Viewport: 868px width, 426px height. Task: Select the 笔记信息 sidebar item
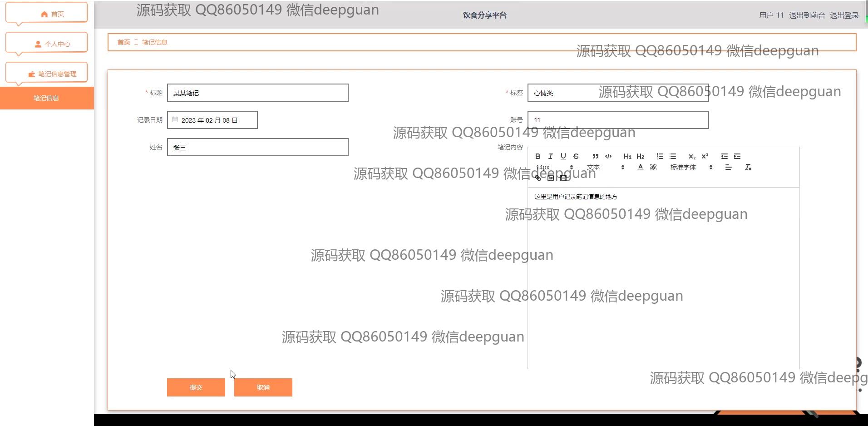point(46,98)
